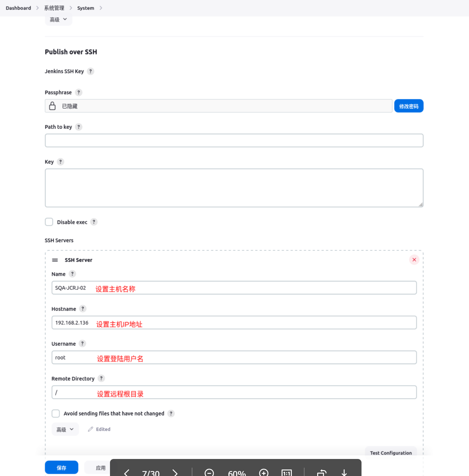Delete the SSH Server with red X
The width and height of the screenshot is (469, 476).
414,260
